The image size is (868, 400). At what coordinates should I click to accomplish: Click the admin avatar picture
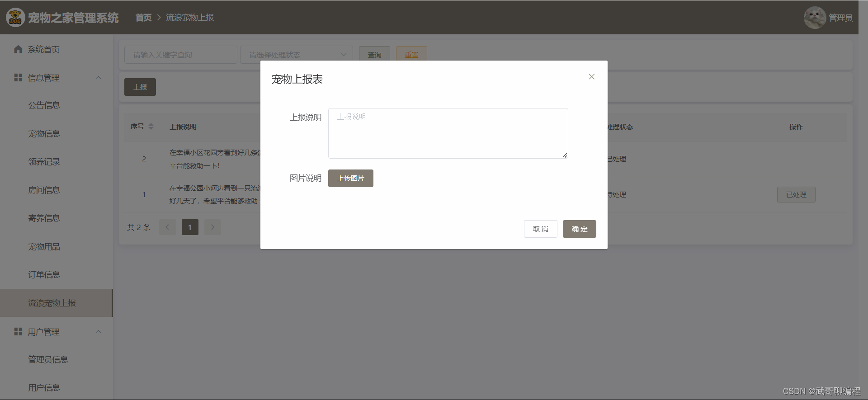(815, 18)
